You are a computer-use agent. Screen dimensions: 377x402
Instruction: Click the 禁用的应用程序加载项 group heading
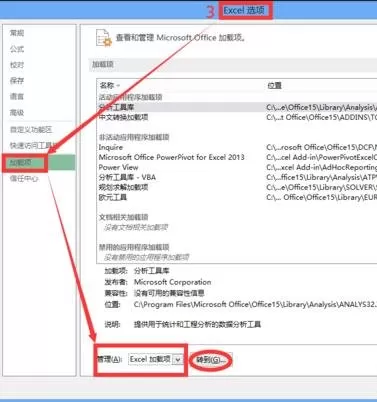point(134,247)
